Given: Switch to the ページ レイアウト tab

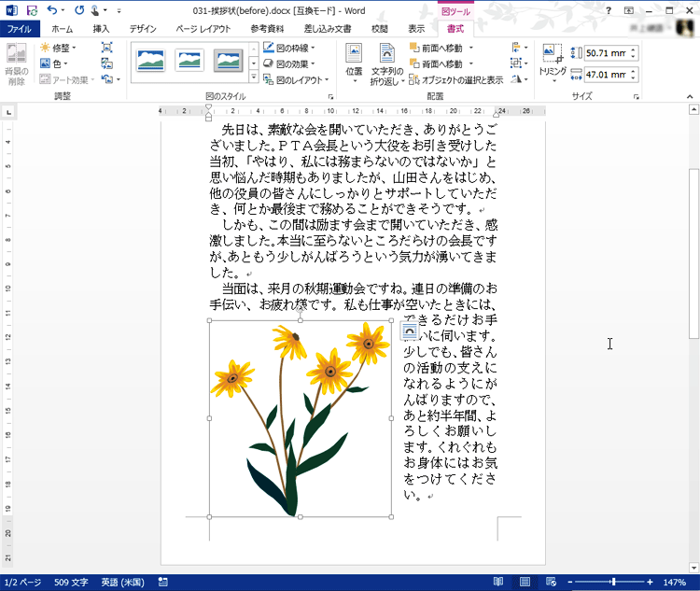Looking at the screenshot, I should [x=203, y=29].
